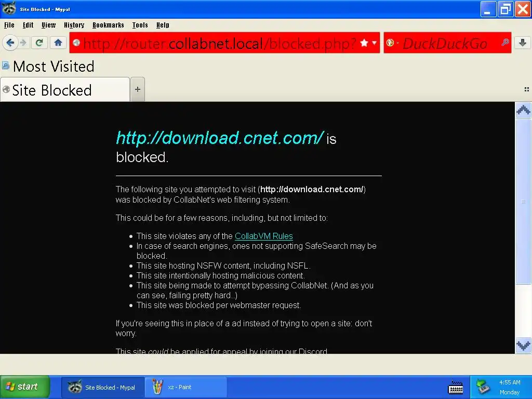
Task: Click the vertical scrollbar thumb
Action: [523, 201]
